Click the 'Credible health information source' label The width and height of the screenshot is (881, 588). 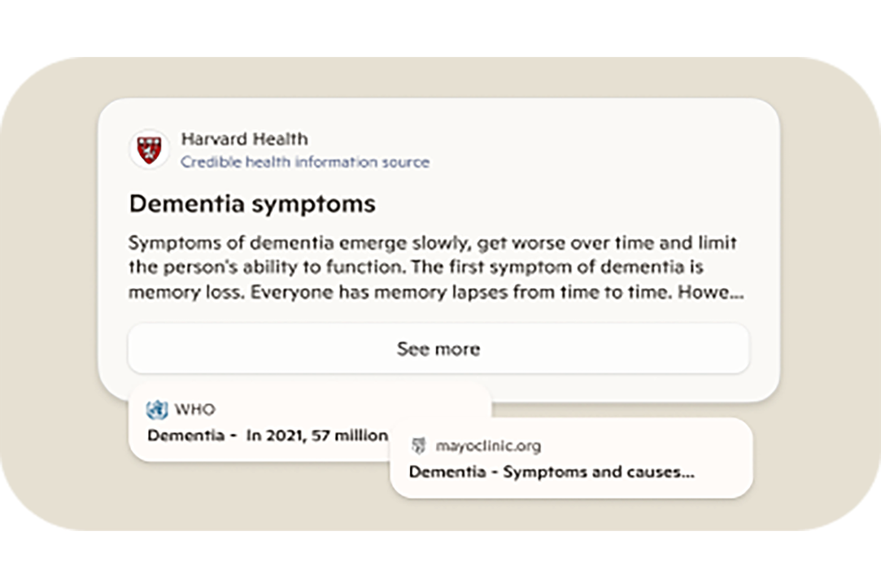pos(305,162)
